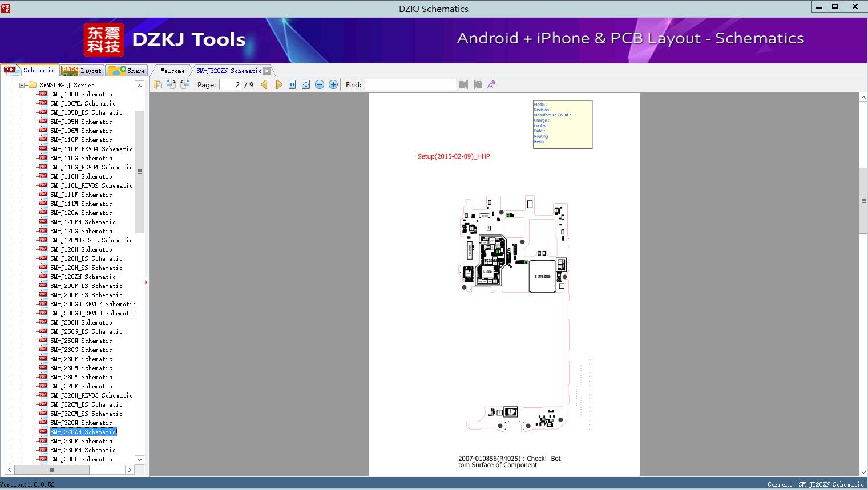Click the tree horizontal scrollbar thumb

point(51,469)
